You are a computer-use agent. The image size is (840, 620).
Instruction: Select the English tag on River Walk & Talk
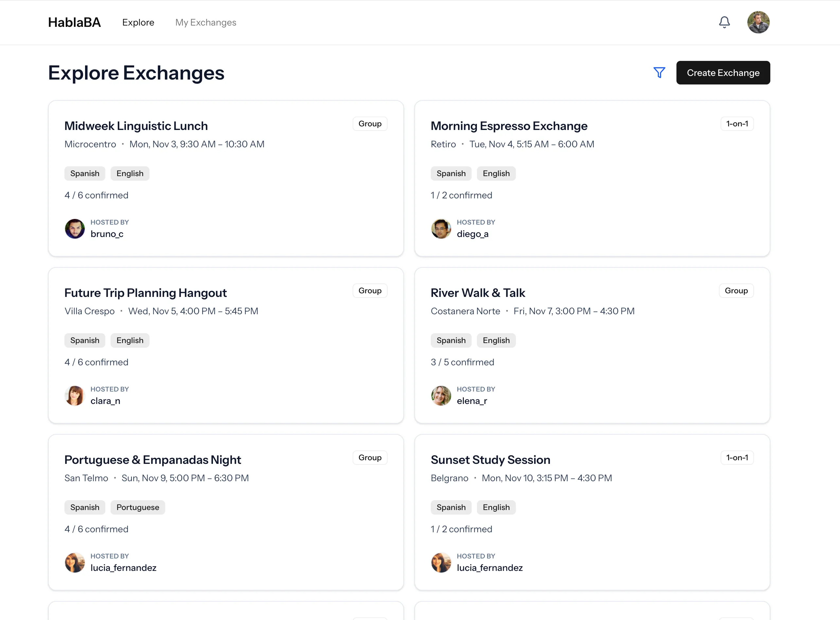coord(496,340)
